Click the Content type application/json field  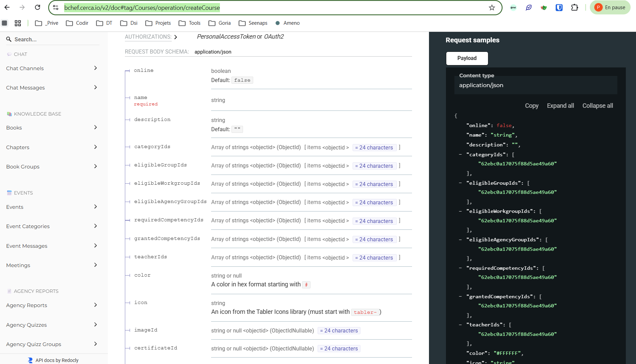coord(536,85)
